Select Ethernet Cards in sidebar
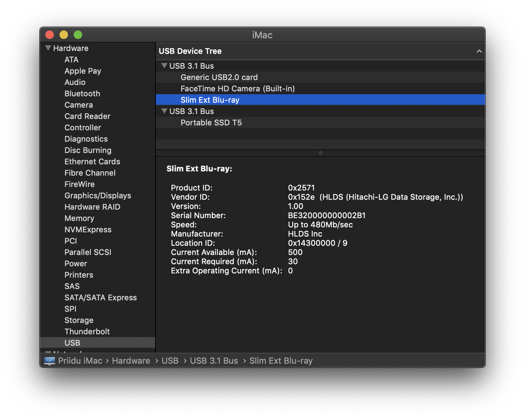 (92, 161)
